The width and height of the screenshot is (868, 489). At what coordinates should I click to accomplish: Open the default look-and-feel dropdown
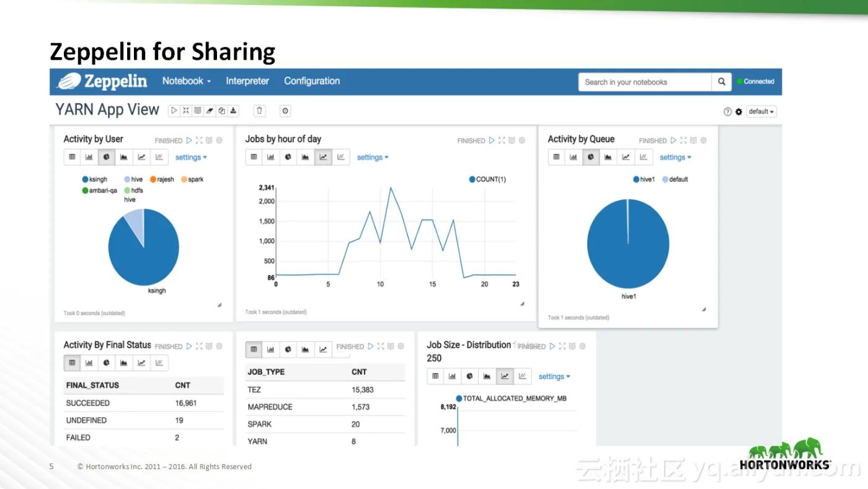click(761, 112)
